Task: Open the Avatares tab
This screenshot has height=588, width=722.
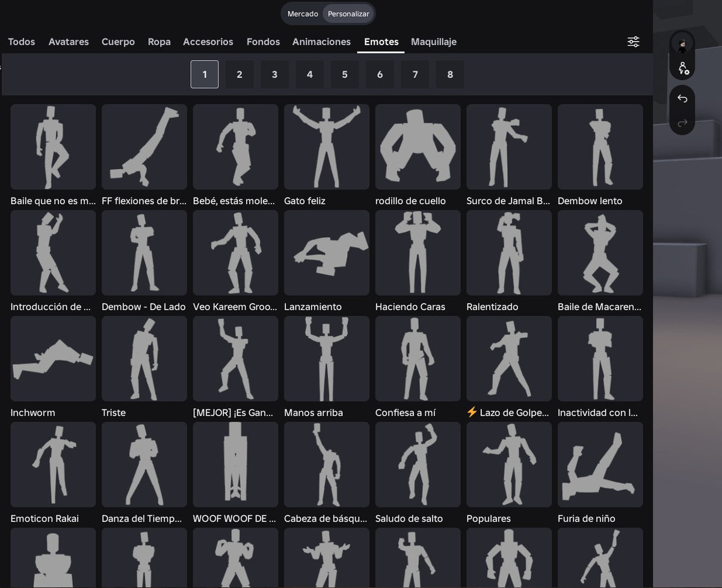Action: (x=69, y=42)
